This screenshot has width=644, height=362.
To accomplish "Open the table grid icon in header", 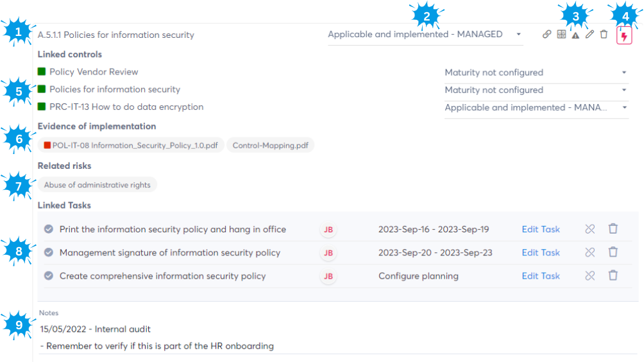I will pyautogui.click(x=561, y=35).
